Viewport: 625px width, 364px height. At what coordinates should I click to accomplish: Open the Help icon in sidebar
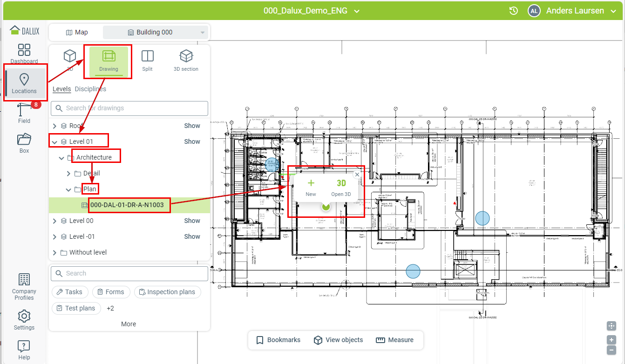(24, 350)
